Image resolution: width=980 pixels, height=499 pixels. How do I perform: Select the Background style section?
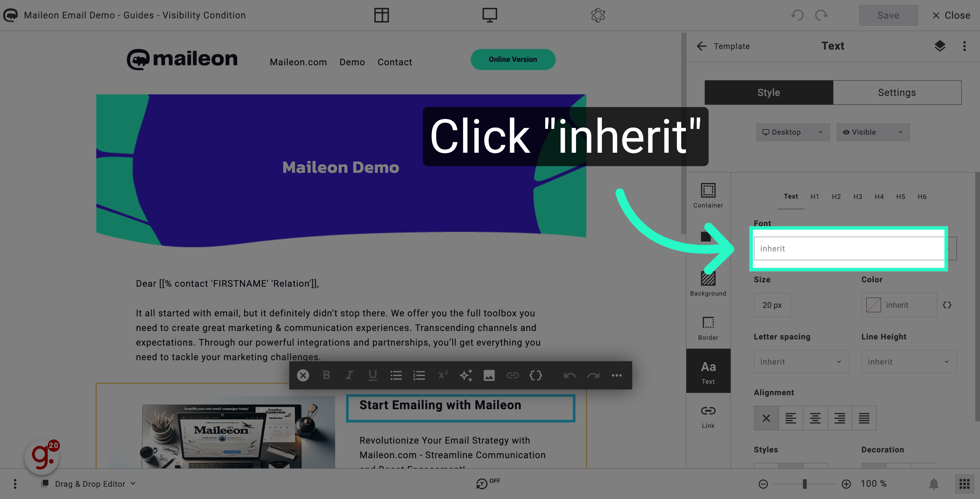pyautogui.click(x=708, y=284)
